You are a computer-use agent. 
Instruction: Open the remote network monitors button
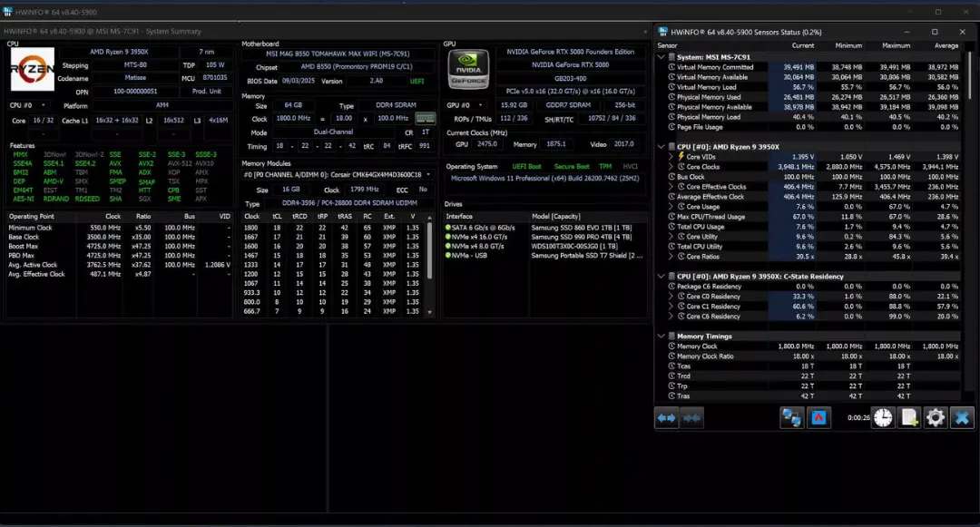pos(792,418)
